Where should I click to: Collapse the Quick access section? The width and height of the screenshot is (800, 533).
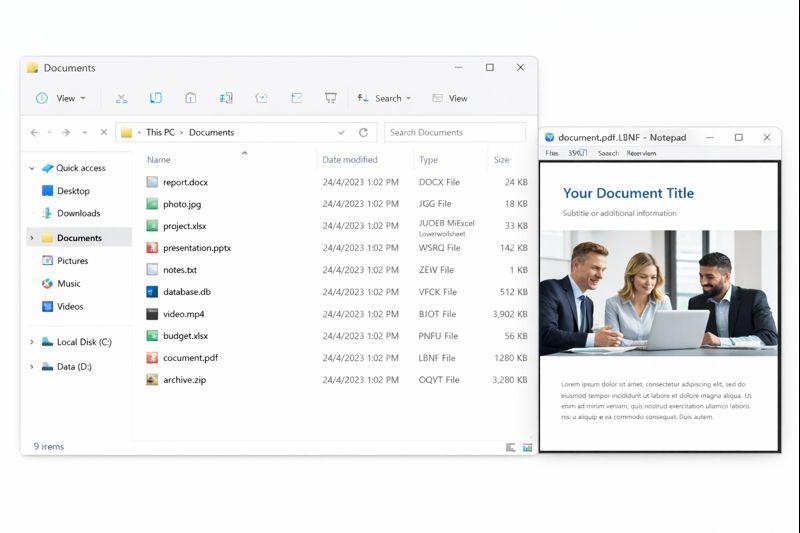click(x=32, y=168)
